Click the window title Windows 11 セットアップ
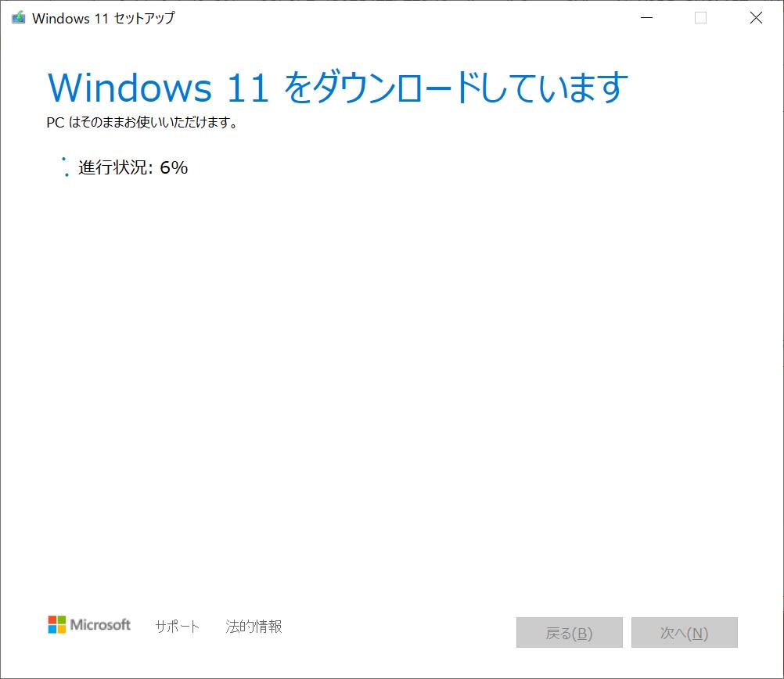Image resolution: width=784 pixels, height=679 pixels. coord(103,18)
